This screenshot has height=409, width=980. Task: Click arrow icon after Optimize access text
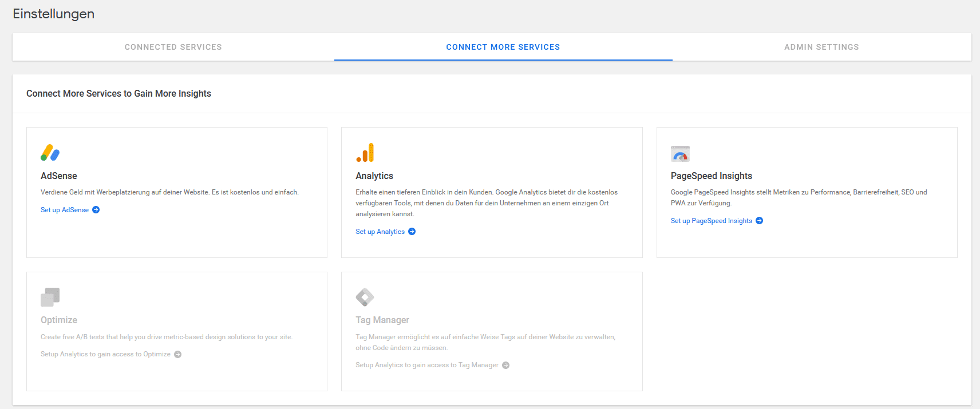pyautogui.click(x=178, y=355)
